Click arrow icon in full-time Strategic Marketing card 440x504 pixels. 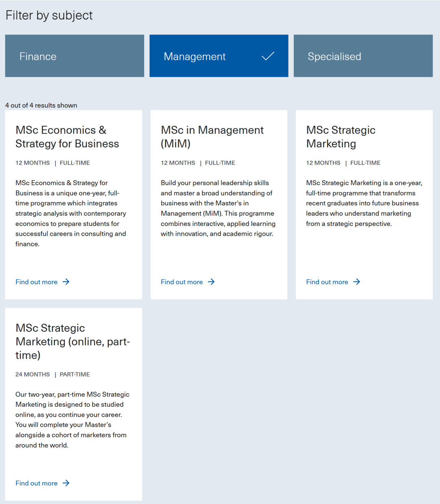[x=356, y=282]
